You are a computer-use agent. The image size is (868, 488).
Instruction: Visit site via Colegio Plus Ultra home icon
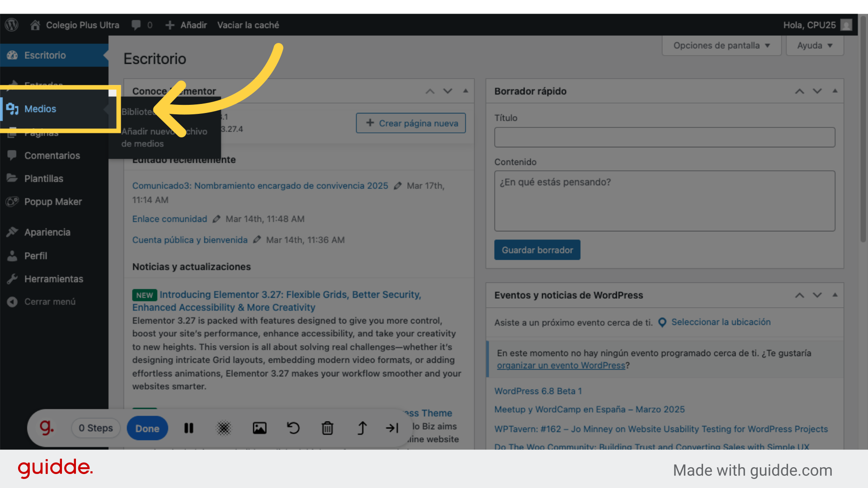35,25
